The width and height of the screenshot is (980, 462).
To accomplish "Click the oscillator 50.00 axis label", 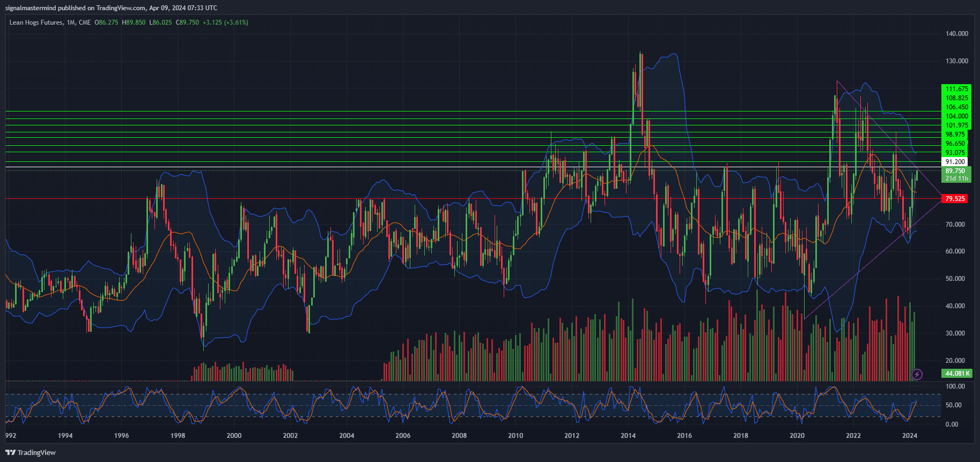I will click(x=953, y=405).
